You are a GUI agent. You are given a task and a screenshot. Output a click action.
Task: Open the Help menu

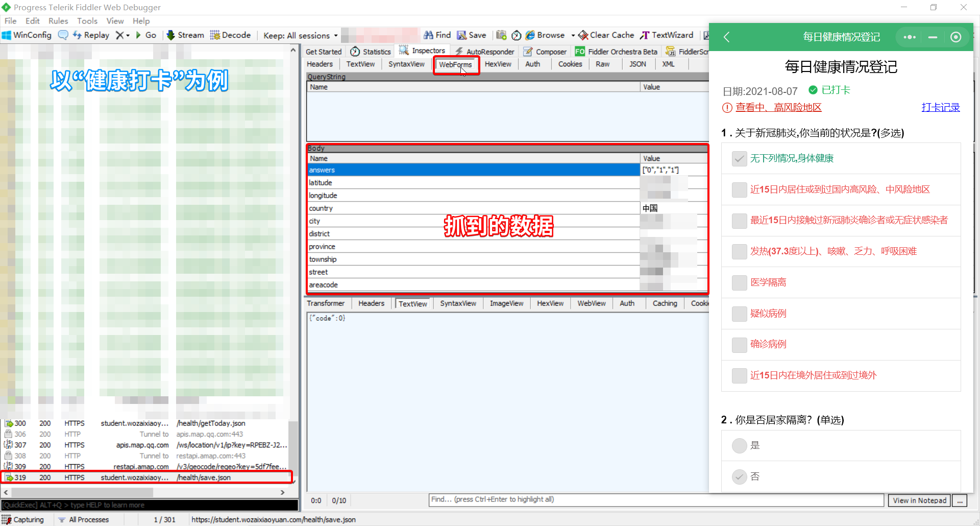tap(141, 21)
